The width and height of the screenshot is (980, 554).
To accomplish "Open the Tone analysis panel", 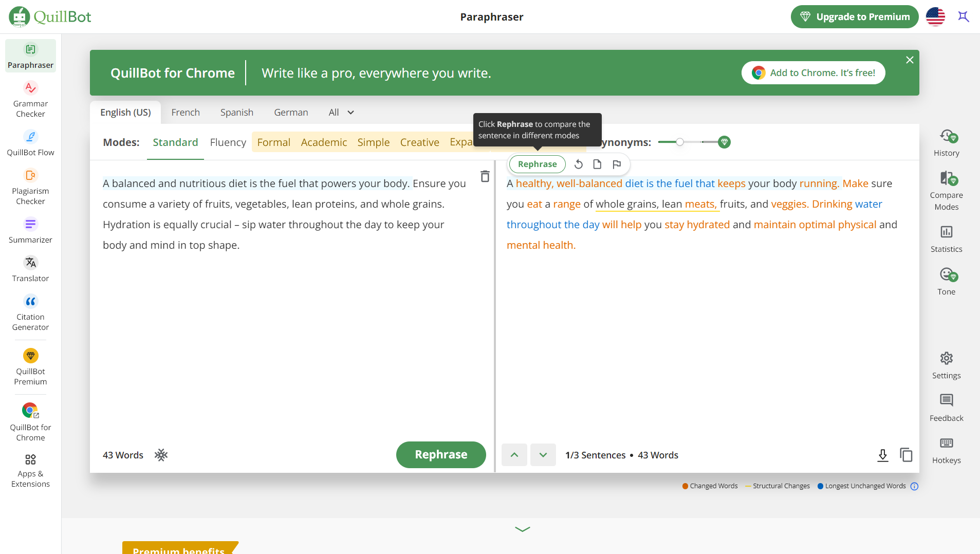I will pos(946,282).
